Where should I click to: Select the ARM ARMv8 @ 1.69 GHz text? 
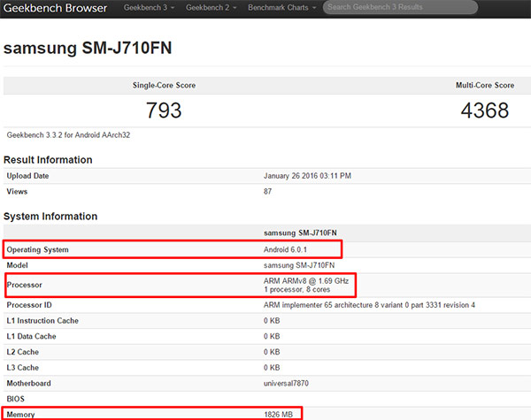point(306,281)
